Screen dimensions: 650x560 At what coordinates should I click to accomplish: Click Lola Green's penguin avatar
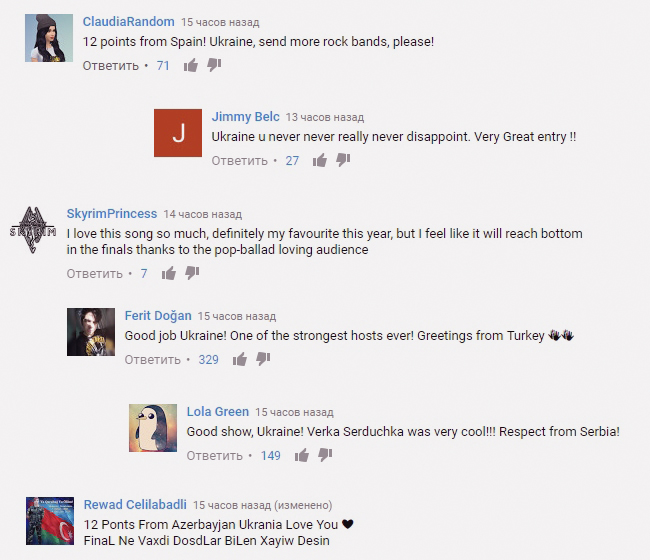pyautogui.click(x=153, y=428)
